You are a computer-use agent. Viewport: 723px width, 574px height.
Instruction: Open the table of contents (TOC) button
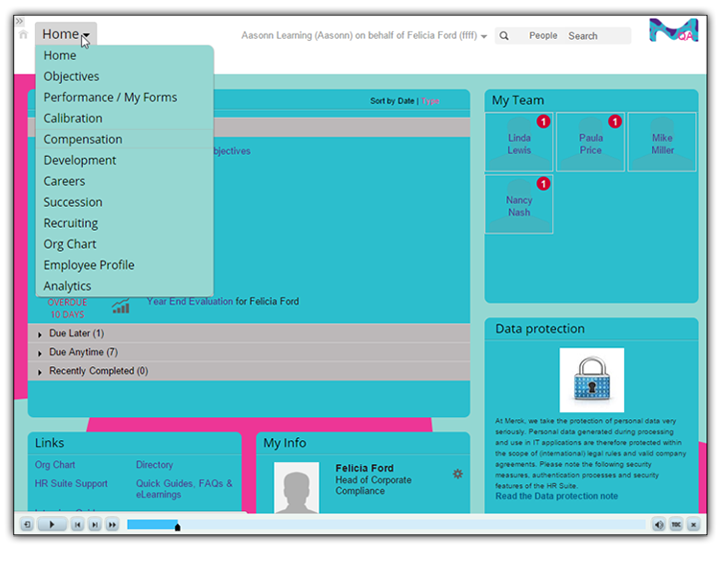(x=676, y=524)
